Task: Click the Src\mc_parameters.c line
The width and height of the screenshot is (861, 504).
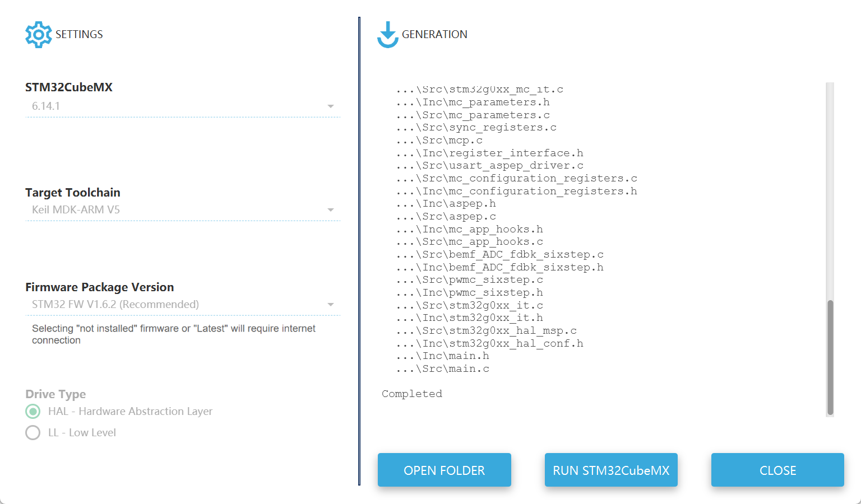Action: (x=473, y=115)
